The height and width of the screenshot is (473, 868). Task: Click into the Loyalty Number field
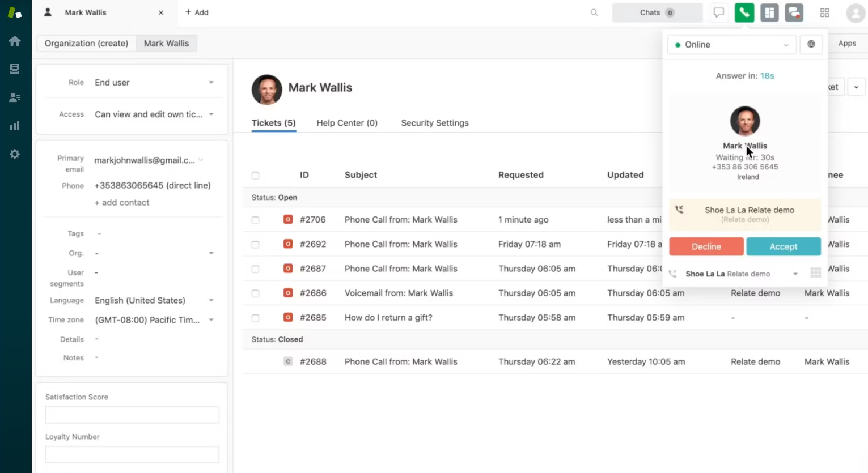coord(132,454)
